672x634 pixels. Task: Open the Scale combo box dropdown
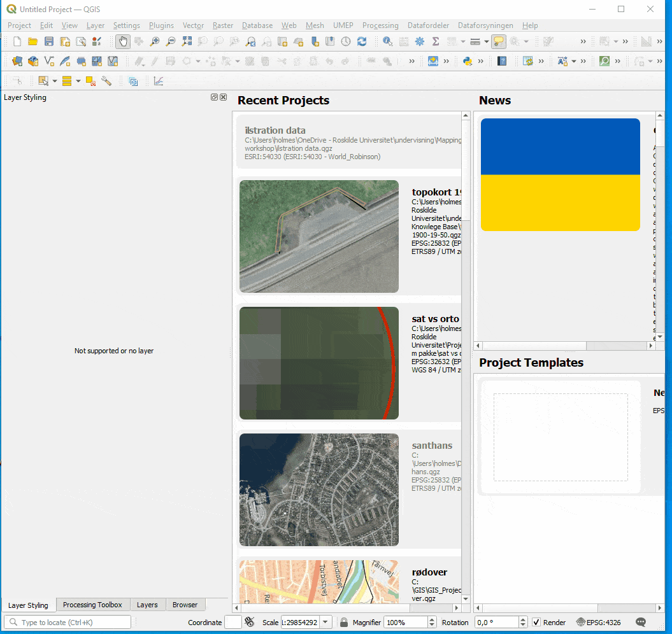[325, 623]
